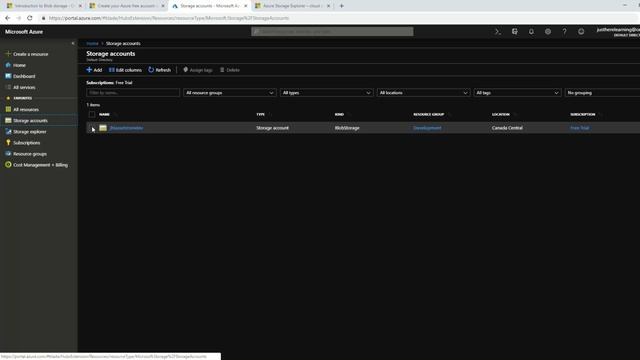
Task: Click the Delete button in the toolbar
Action: 230,70
